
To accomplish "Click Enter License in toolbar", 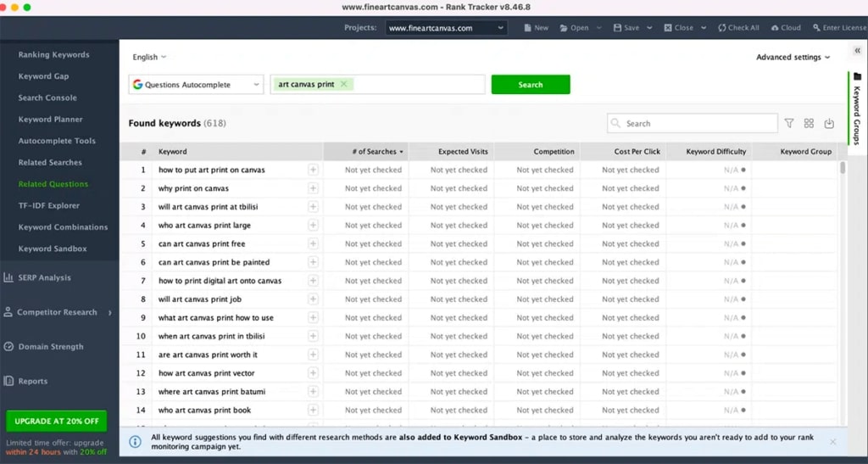I will (840, 28).
